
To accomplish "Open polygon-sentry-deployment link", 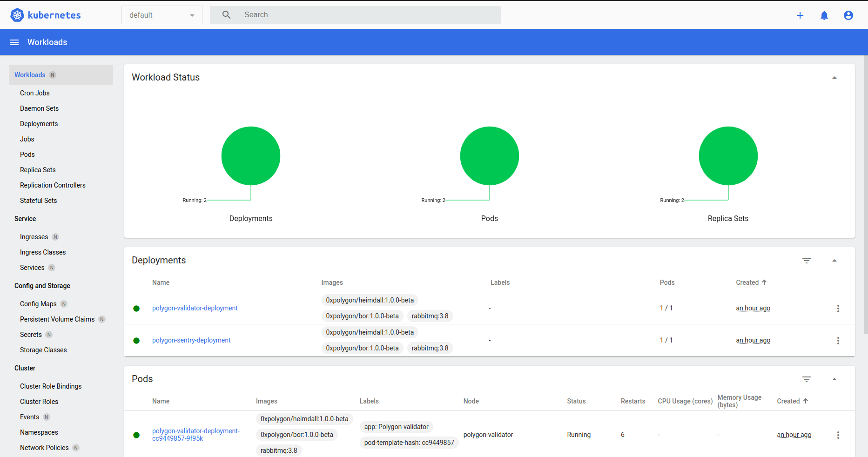I will pyautogui.click(x=191, y=340).
